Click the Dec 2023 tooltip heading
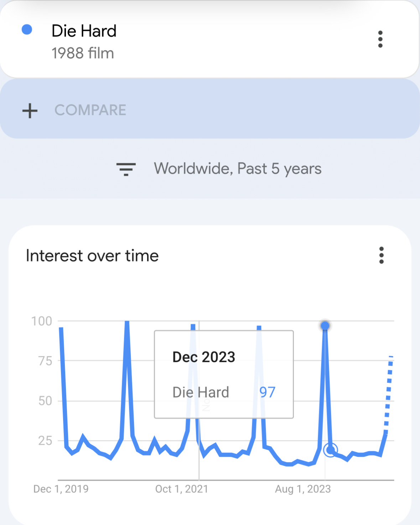The width and height of the screenshot is (420, 525). click(204, 357)
